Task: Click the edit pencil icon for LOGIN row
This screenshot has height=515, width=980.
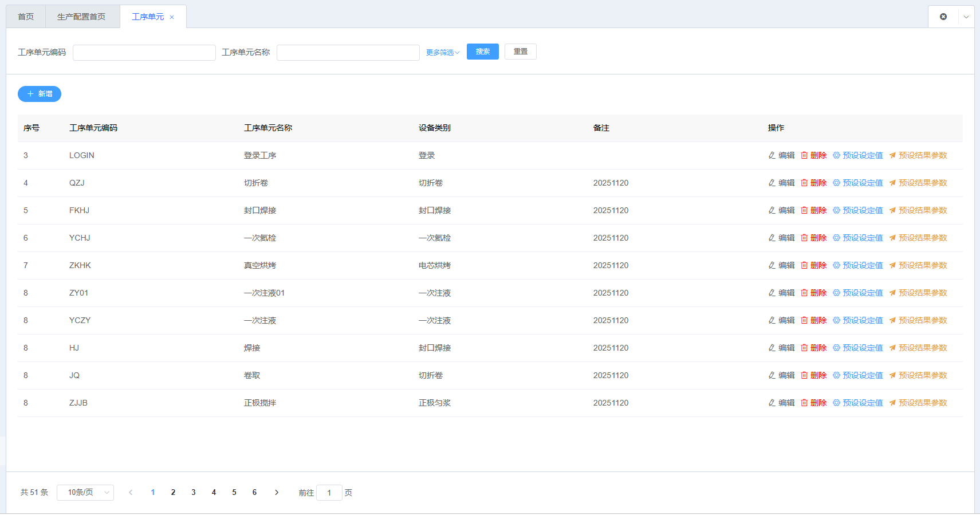Action: point(772,155)
